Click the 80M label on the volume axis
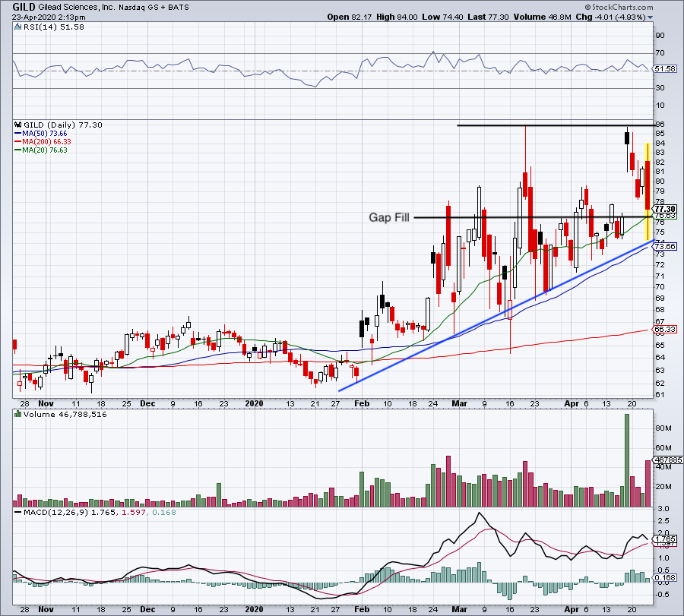 coord(663,428)
